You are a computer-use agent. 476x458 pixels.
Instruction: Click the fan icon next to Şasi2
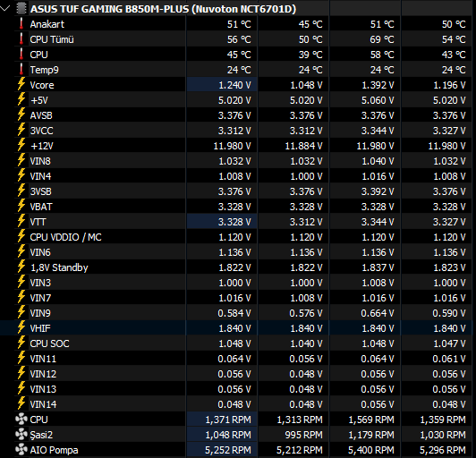click(x=21, y=435)
